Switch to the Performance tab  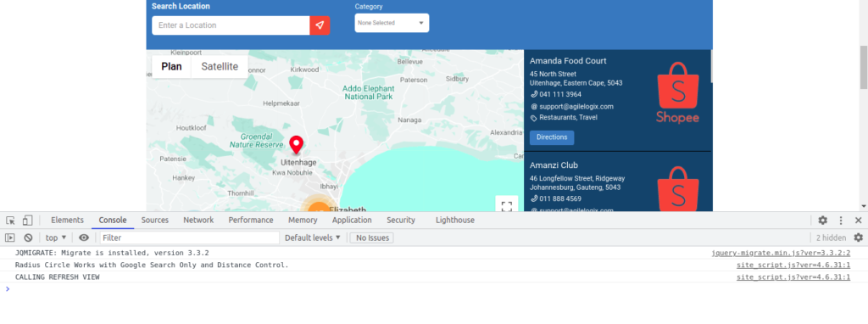click(x=251, y=220)
